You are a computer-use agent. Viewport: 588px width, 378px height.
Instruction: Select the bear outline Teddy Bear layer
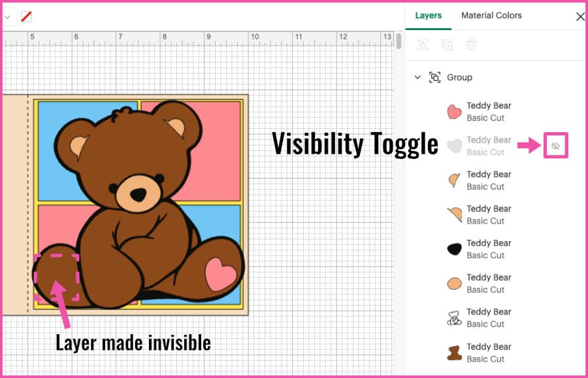(x=495, y=318)
